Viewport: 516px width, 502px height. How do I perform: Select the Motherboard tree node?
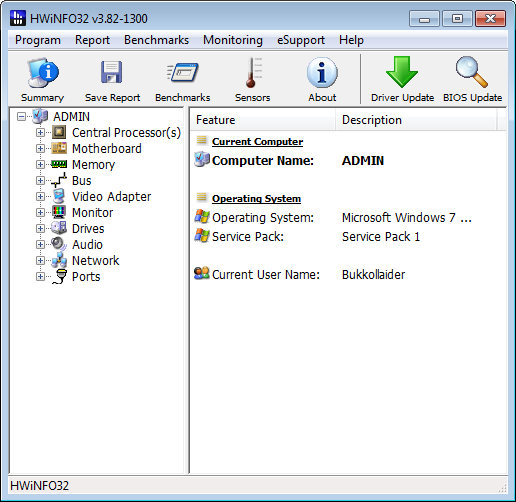(107, 149)
